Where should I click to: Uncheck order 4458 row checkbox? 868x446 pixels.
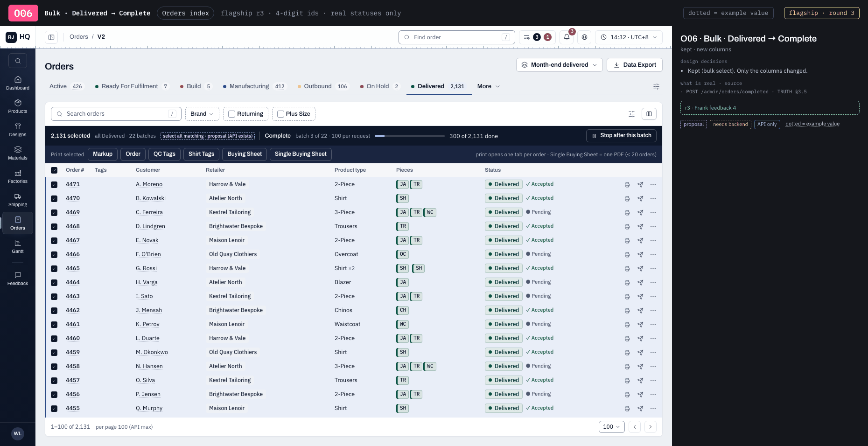[54, 367]
